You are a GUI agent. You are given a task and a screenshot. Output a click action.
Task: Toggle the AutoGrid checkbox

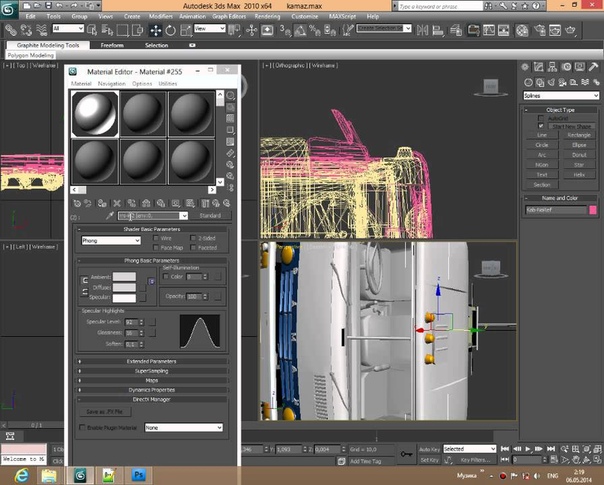(x=541, y=118)
